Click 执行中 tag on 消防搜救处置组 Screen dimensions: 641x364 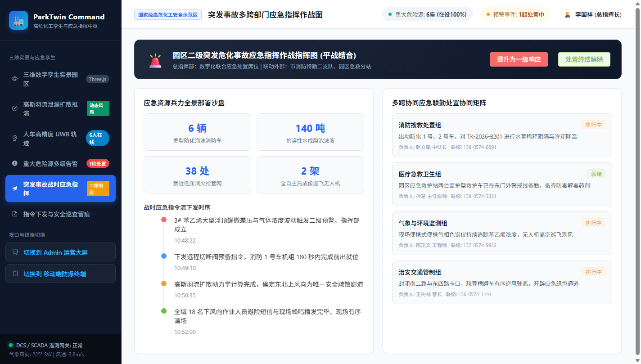click(593, 125)
